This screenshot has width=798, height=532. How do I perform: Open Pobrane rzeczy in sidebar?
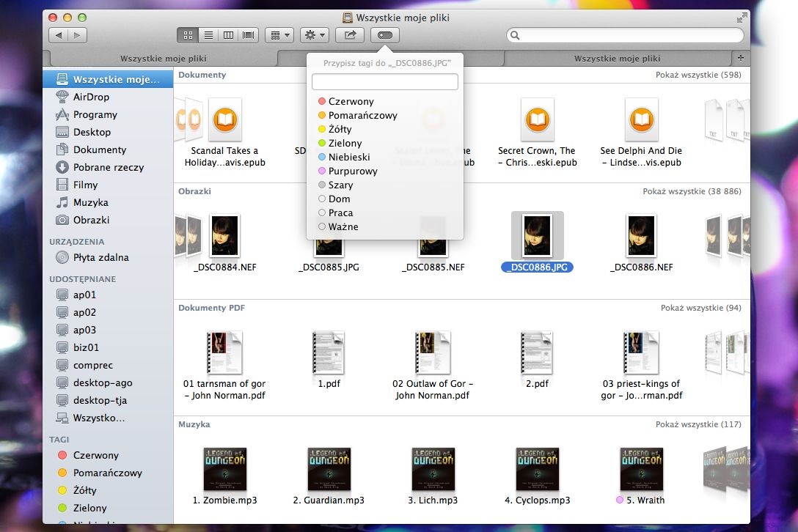(108, 167)
